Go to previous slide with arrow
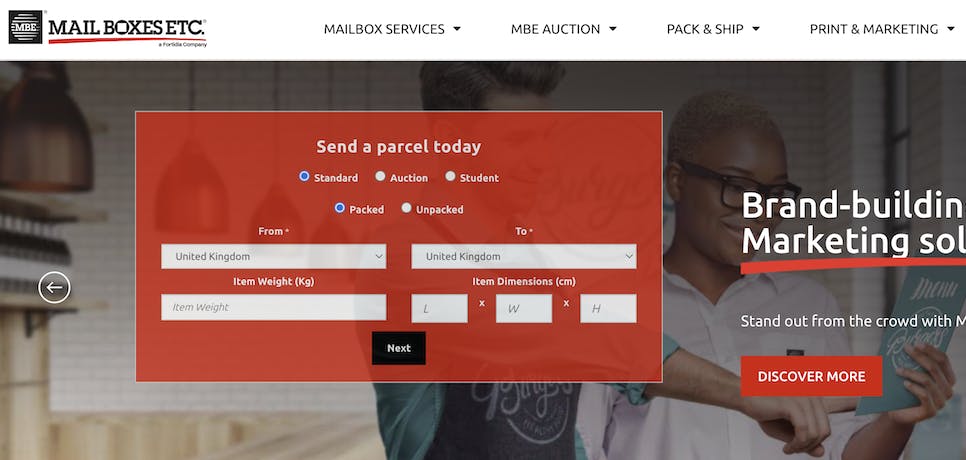This screenshot has width=966, height=460. point(54,288)
